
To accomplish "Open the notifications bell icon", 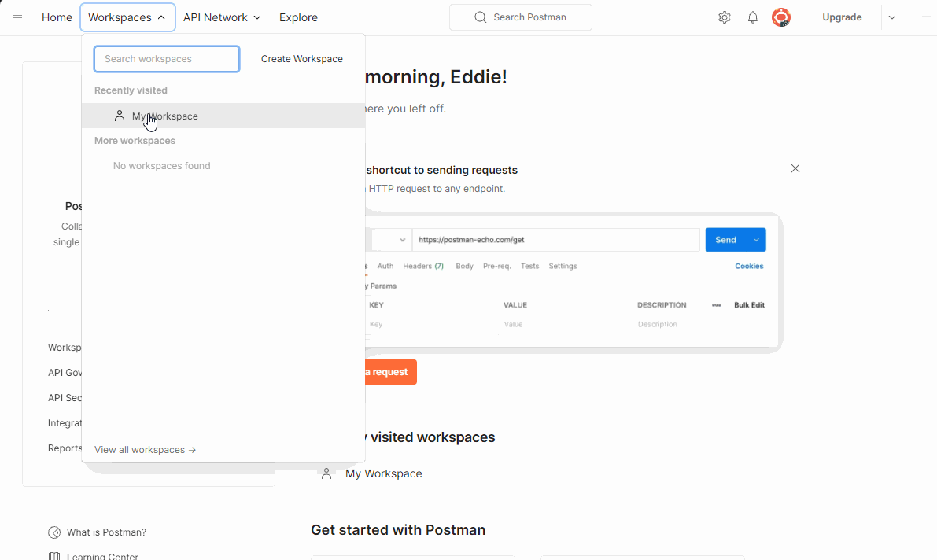I will [753, 17].
